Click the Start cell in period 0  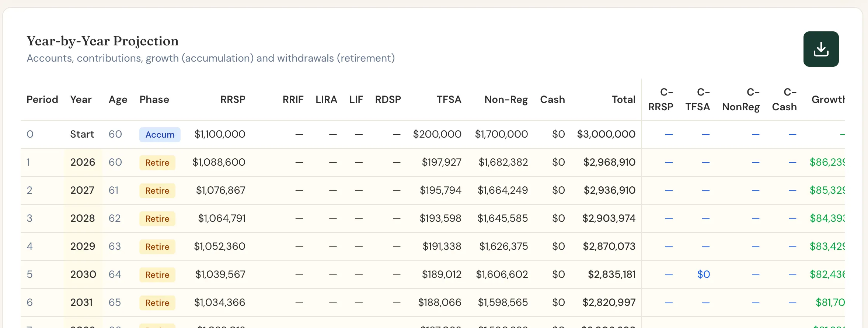point(82,134)
